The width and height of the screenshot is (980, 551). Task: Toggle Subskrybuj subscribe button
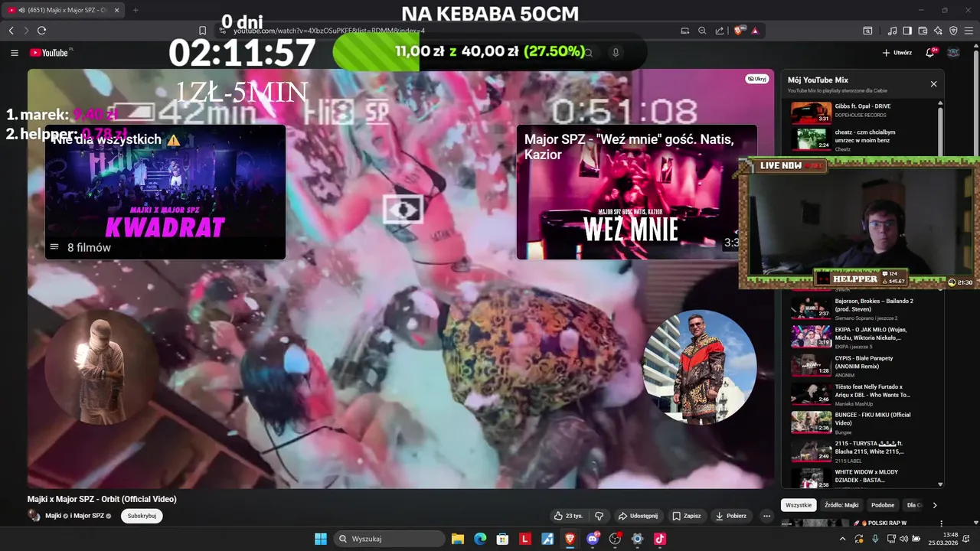[x=142, y=516]
